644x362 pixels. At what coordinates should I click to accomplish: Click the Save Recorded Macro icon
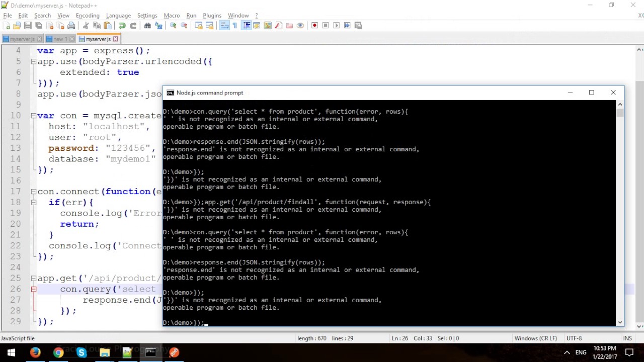point(358,25)
